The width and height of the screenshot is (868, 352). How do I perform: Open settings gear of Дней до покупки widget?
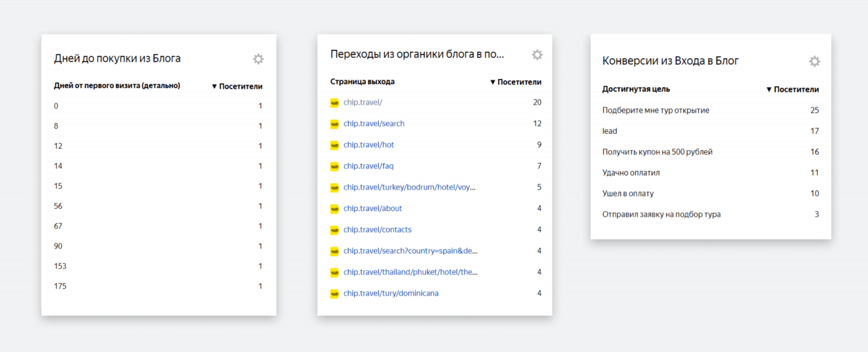[x=258, y=59]
